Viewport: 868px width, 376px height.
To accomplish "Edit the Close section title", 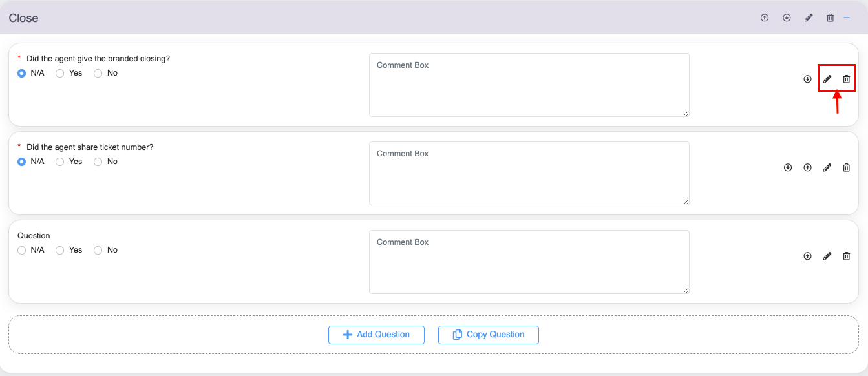I will pos(809,18).
